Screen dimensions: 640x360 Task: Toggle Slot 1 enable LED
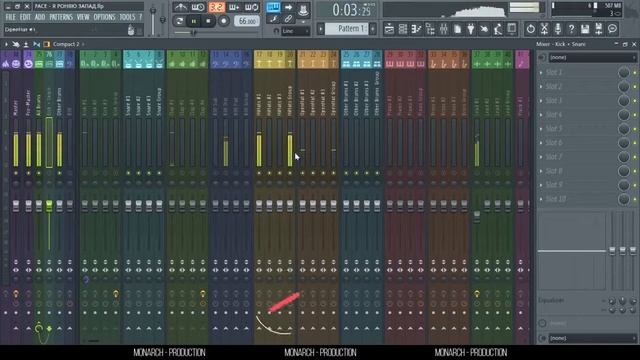pos(635,73)
